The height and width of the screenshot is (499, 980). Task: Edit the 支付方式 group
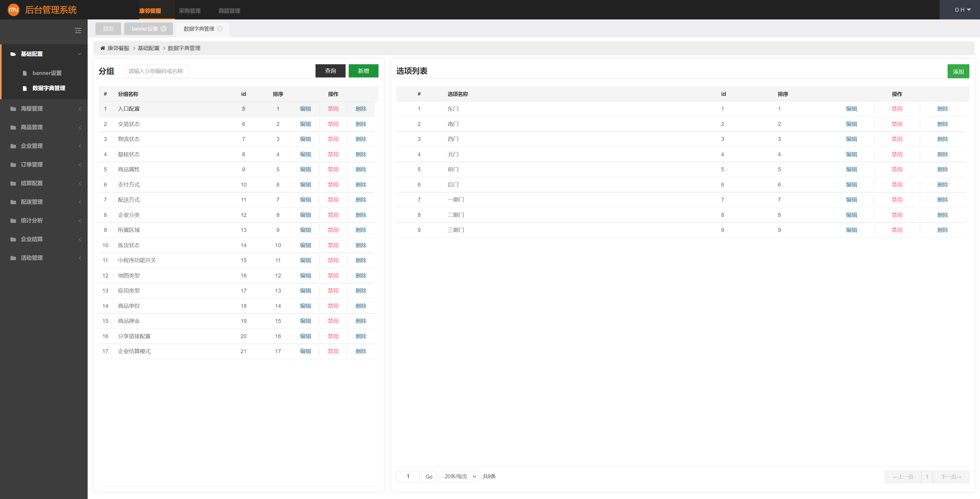tap(305, 185)
